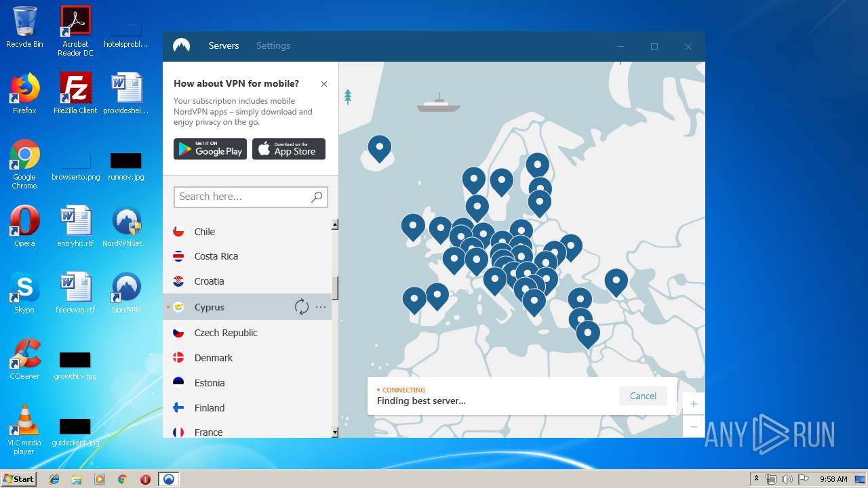Screen dimensions: 868x488
Task: Click the Portugal server pin on map
Action: [414, 300]
